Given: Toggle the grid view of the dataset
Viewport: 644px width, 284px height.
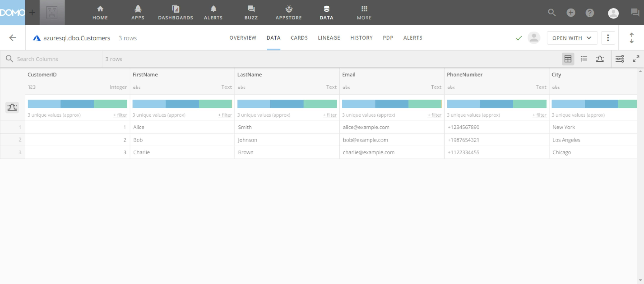Looking at the screenshot, I should tap(568, 59).
